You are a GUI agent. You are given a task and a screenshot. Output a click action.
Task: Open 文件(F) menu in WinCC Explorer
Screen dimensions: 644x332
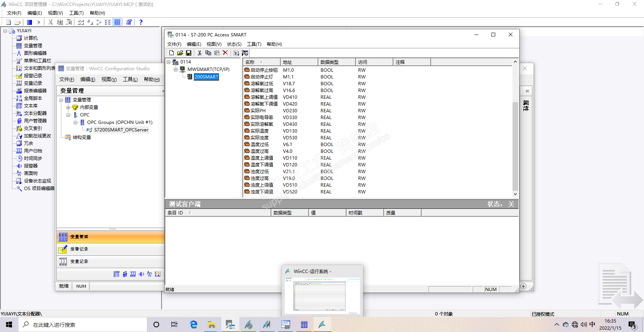tap(14, 13)
